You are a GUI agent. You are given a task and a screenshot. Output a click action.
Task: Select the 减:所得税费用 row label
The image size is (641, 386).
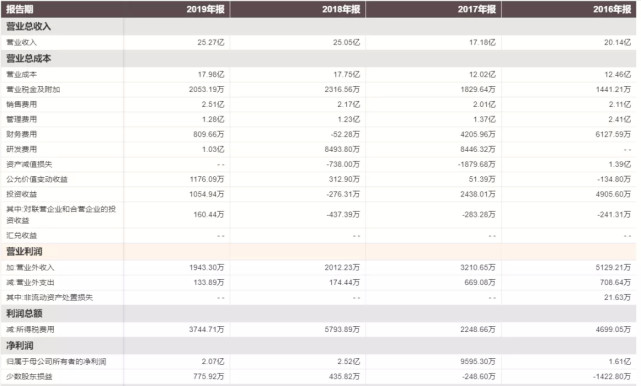[x=30, y=330]
